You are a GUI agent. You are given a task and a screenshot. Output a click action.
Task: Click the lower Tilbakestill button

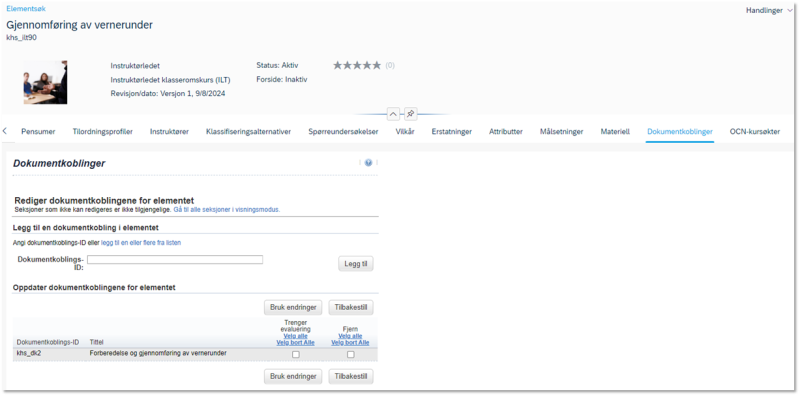pyautogui.click(x=351, y=377)
